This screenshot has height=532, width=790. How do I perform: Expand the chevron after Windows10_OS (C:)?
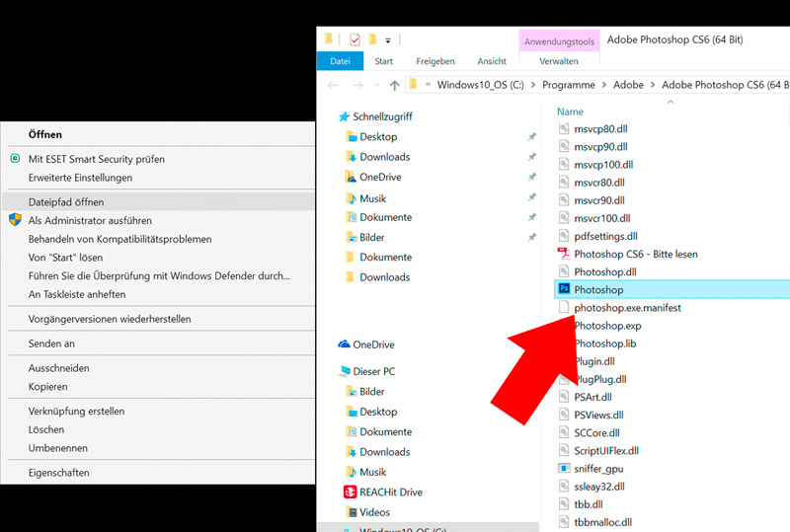[x=533, y=85]
